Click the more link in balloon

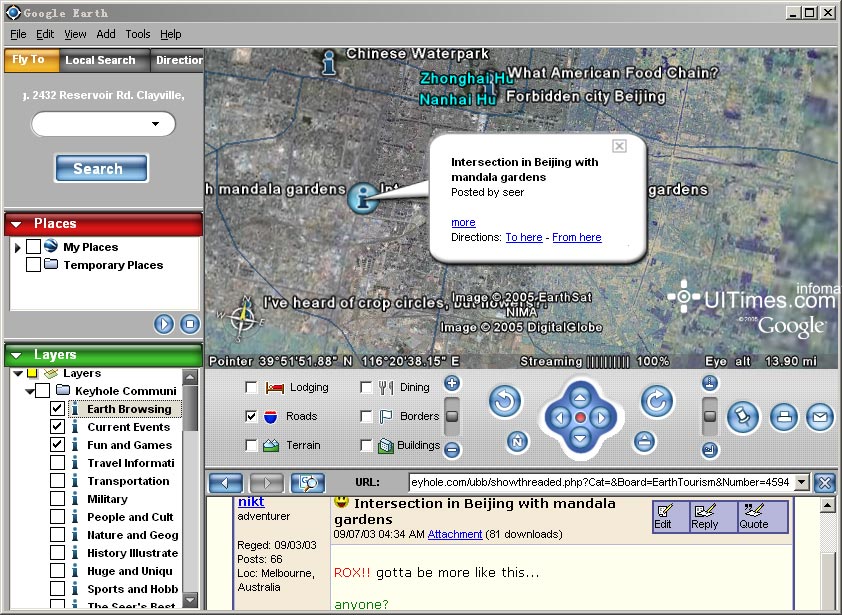(463, 222)
